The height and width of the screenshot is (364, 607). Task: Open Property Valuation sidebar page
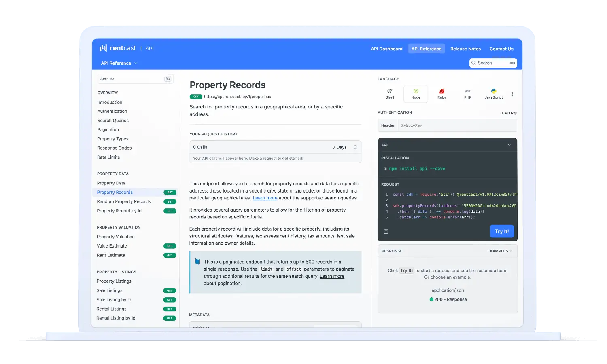[x=116, y=237]
